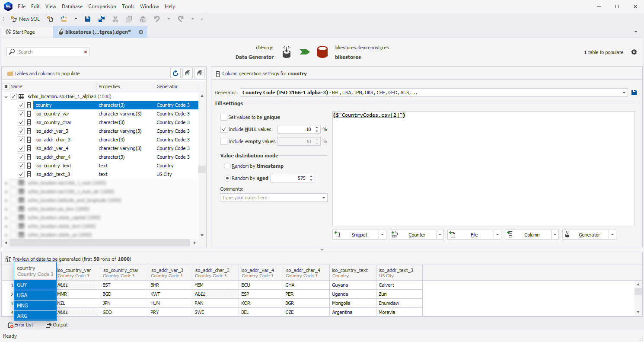The width and height of the screenshot is (644, 342).
Task: Open the Generator combo box dropdown
Action: pyautogui.click(x=624, y=93)
